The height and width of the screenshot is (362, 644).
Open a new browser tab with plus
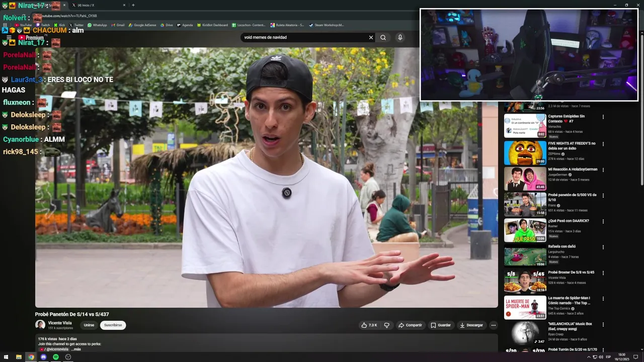coord(133,5)
